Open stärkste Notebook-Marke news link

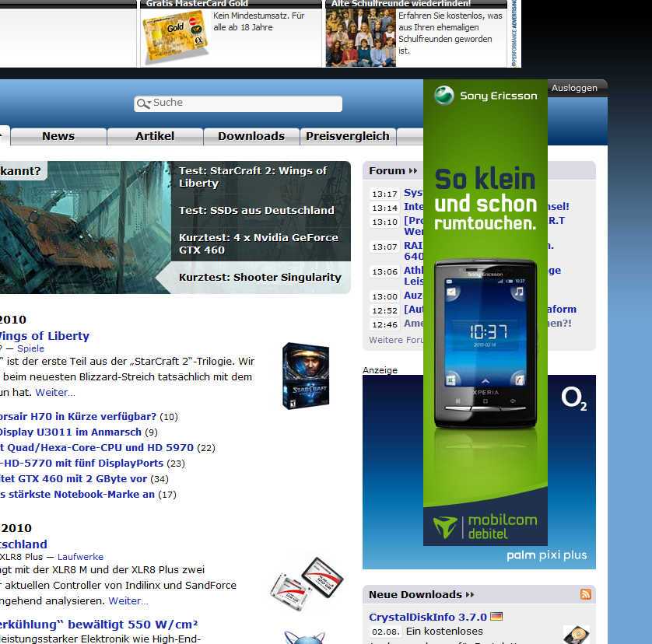(77, 495)
